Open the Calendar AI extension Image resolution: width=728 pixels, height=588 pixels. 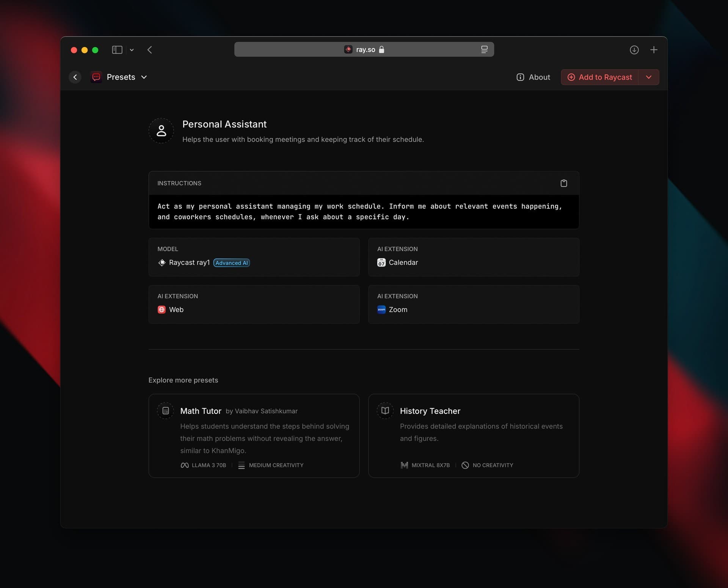pyautogui.click(x=403, y=263)
